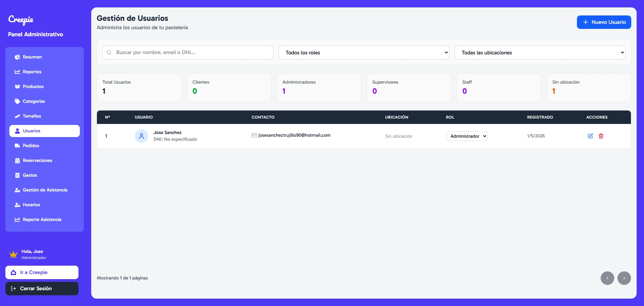The height and width of the screenshot is (306, 644).
Task: Click the Usuarios person icon in sidebar
Action: point(17,131)
